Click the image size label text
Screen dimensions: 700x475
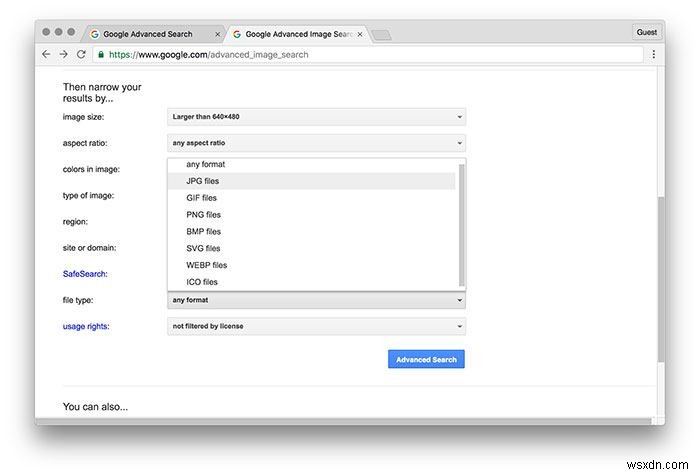83,117
